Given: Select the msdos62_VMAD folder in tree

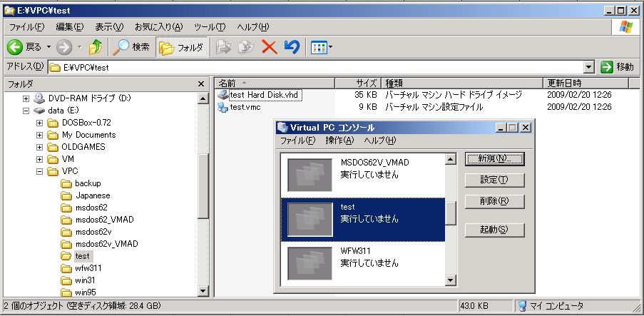Looking at the screenshot, I should click(x=104, y=220).
